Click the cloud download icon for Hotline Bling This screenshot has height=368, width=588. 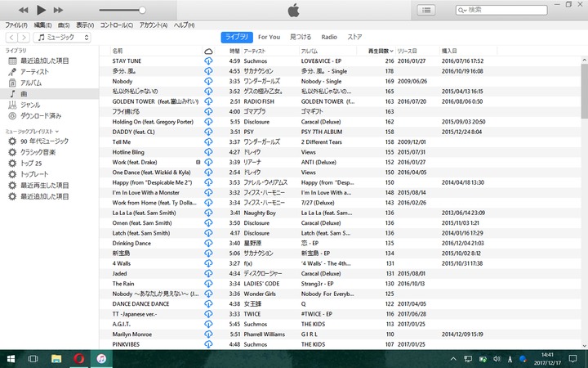click(x=208, y=152)
